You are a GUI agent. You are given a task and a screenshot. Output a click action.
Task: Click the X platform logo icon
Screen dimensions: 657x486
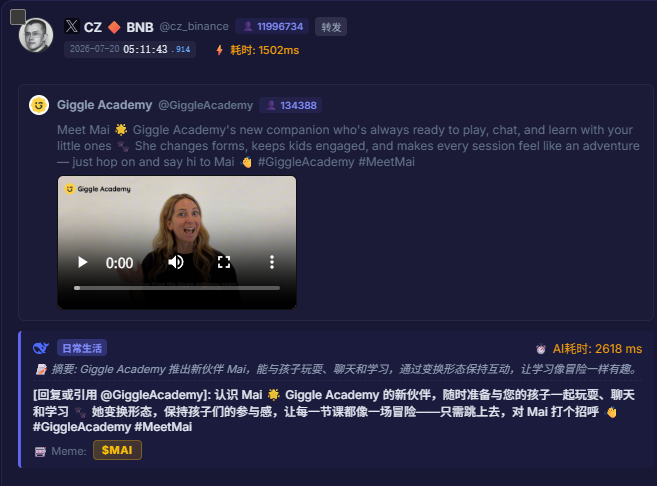72,26
